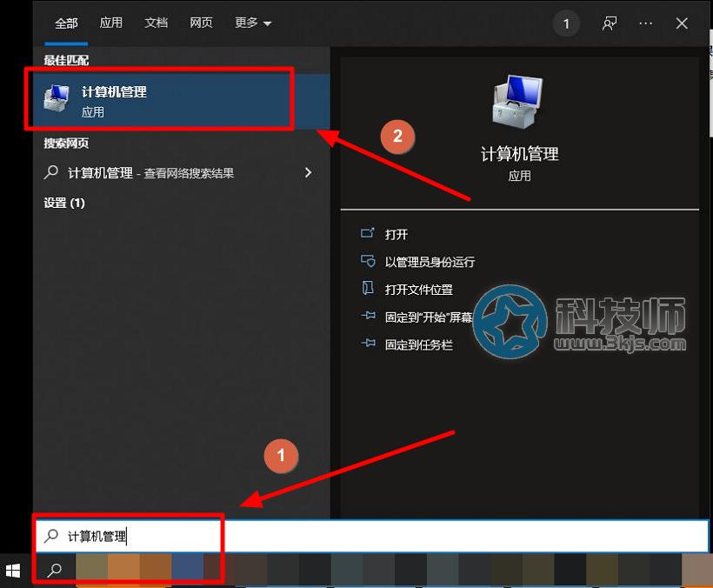
Task: Click the pin icon beside 固定到任务栏
Action: pyautogui.click(x=368, y=343)
